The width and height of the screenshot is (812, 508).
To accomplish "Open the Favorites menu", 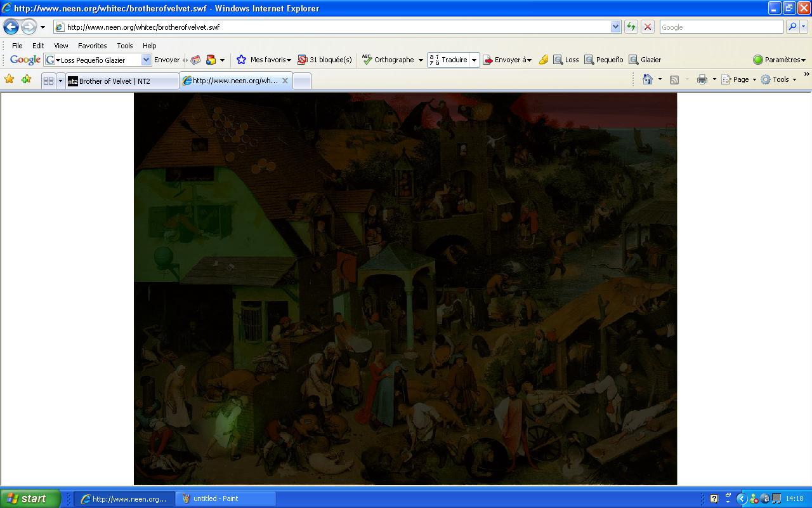I will point(92,46).
